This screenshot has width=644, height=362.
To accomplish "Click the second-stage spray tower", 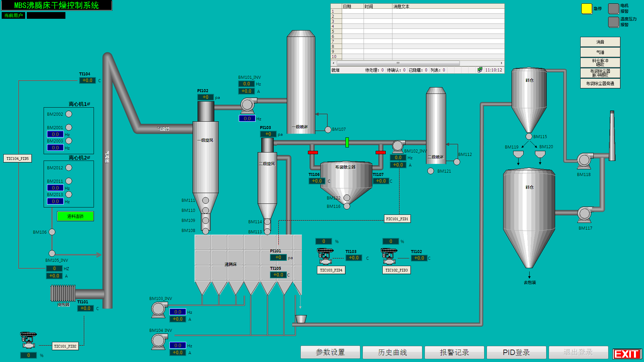I will tap(436, 126).
